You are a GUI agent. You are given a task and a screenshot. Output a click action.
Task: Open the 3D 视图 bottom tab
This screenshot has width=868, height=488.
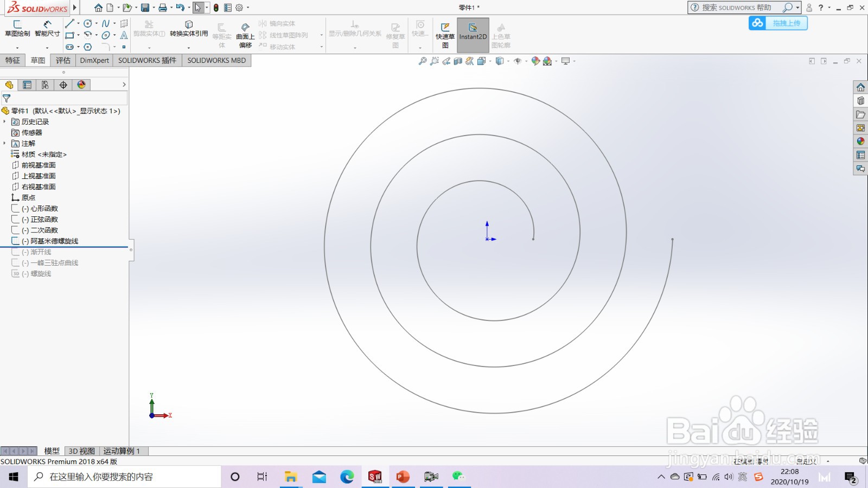pos(82,451)
